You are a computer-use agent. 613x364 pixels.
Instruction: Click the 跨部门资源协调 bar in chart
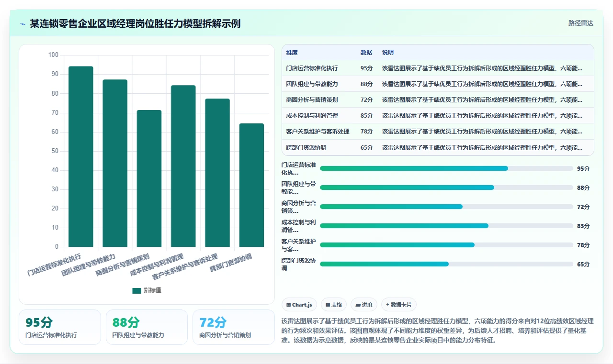pyautogui.click(x=251, y=186)
